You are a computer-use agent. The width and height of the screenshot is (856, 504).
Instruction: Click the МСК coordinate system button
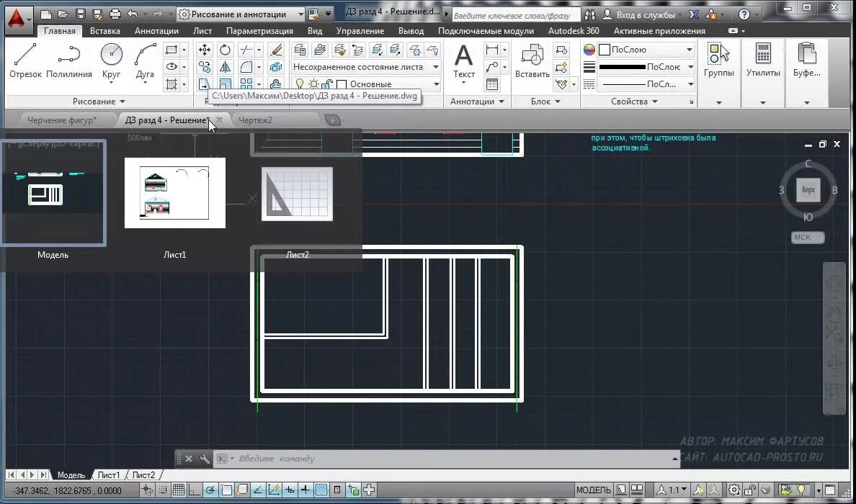point(808,238)
